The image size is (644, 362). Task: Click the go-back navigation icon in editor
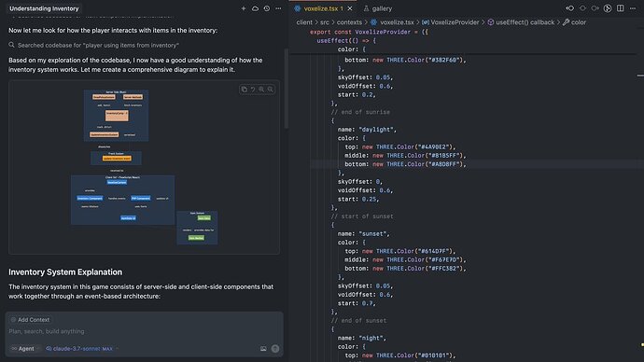pyautogui.click(x=582, y=8)
